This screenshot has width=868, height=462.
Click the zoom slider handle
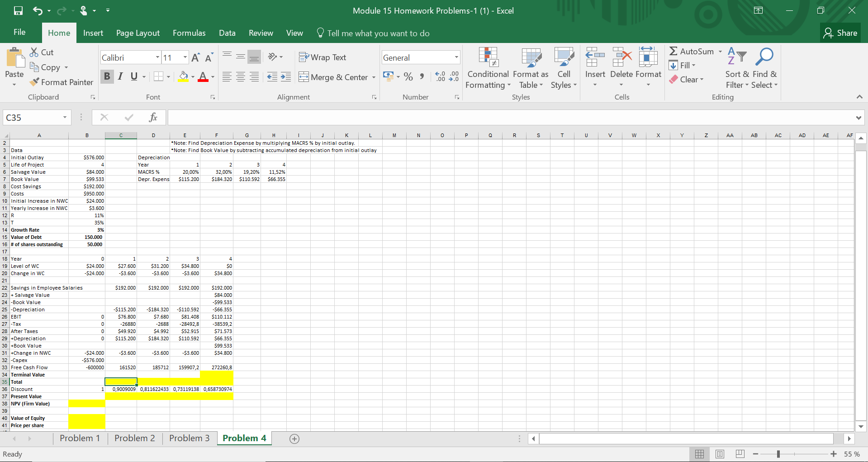pyautogui.click(x=778, y=454)
